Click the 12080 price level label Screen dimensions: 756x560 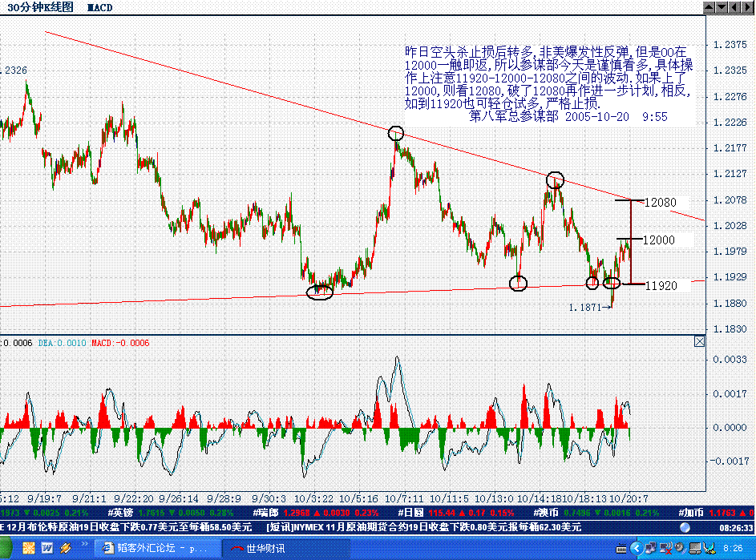(661, 203)
